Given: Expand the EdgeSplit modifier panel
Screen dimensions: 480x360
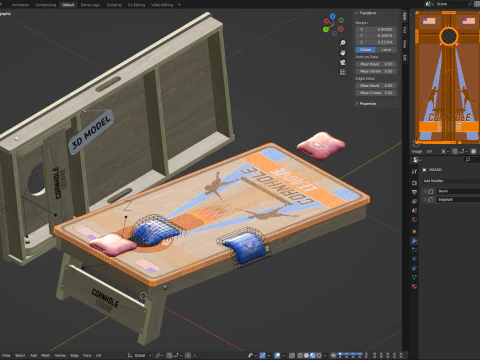Looking at the screenshot, I should click(x=425, y=199).
